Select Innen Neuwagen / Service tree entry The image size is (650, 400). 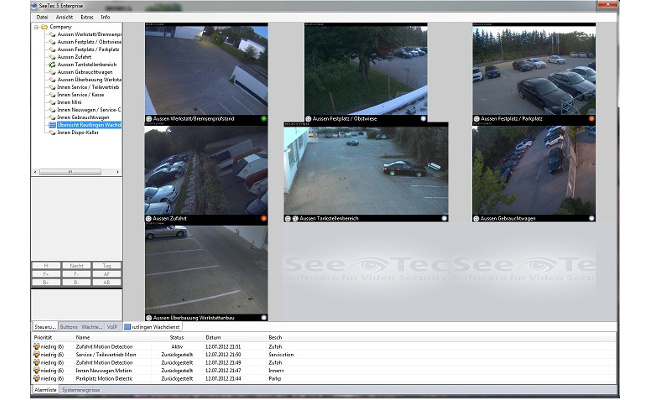point(89,110)
